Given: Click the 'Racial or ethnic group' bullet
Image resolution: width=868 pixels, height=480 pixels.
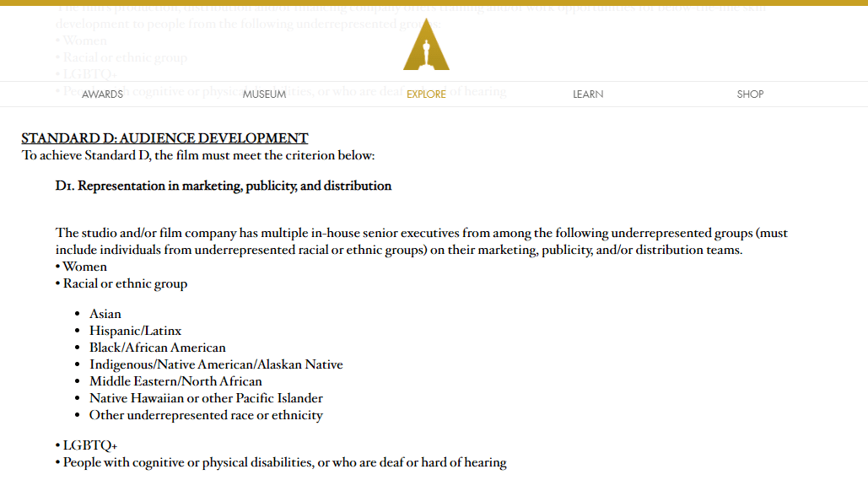Looking at the screenshot, I should coord(121,283).
